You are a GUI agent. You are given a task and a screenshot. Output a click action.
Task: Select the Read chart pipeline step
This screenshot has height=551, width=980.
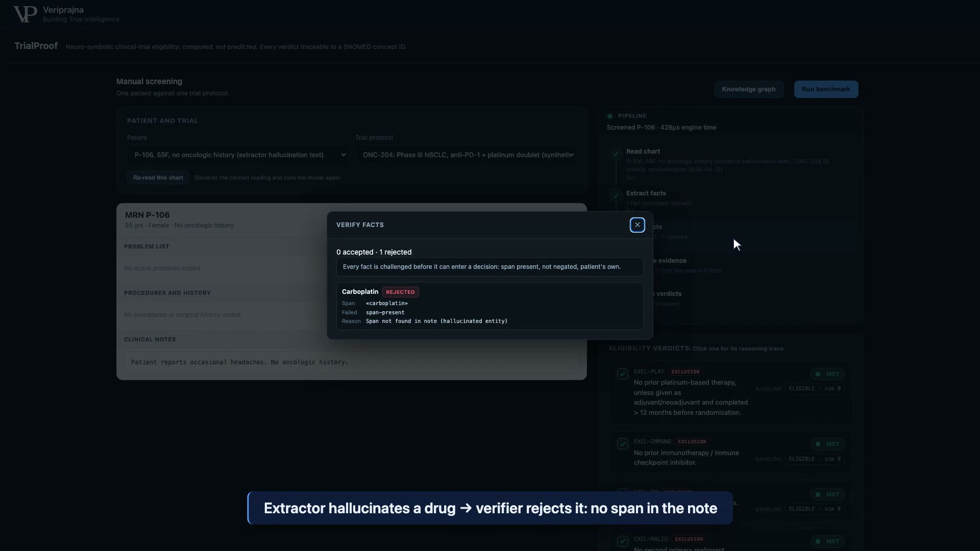pos(730,164)
